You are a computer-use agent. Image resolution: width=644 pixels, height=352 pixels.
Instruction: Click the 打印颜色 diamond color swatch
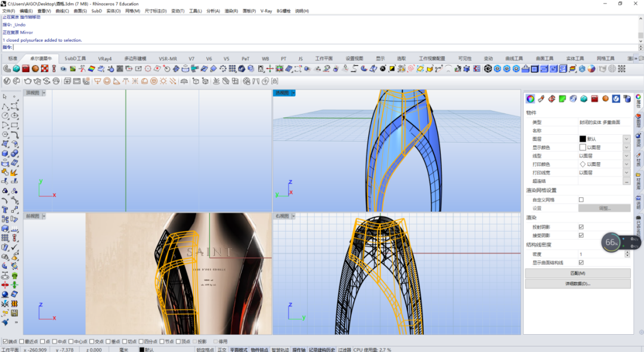point(583,164)
